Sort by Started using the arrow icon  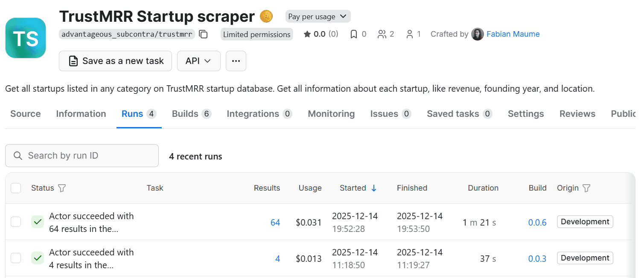click(x=374, y=188)
